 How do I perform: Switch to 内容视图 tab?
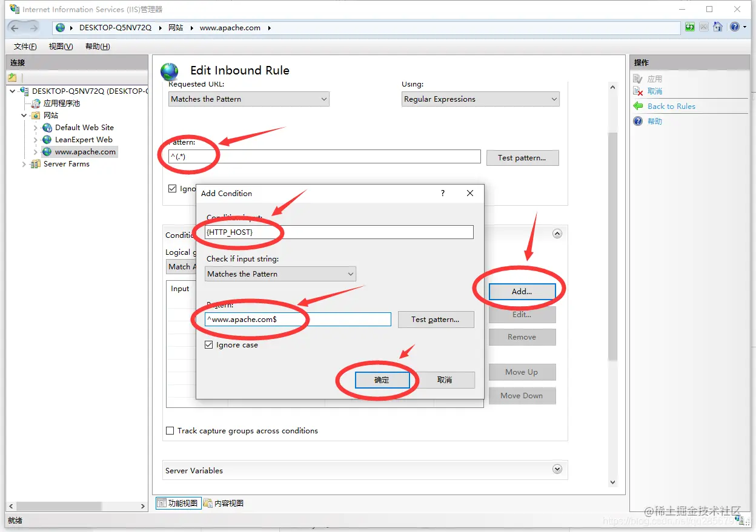(x=224, y=503)
